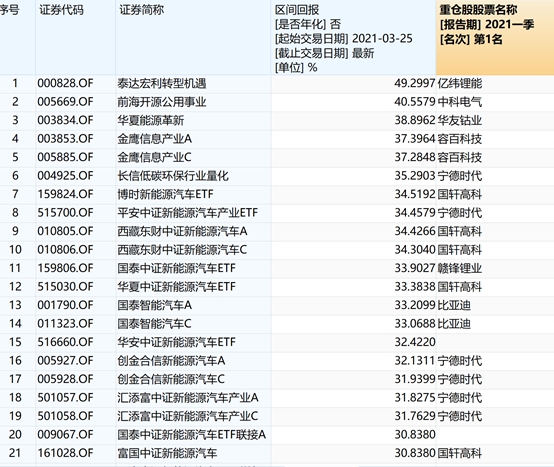The image size is (554, 467).
Task: Select code cell 010806.OF
Action: click(x=65, y=249)
